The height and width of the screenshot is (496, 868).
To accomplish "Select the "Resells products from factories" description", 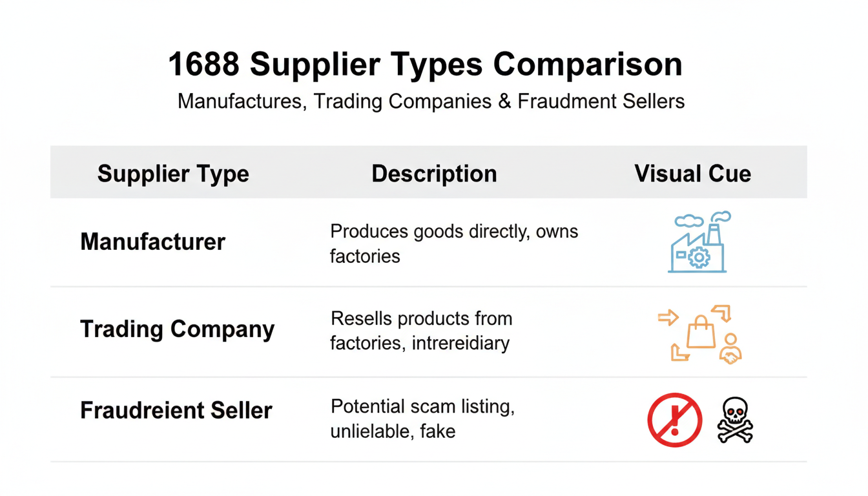I will click(420, 330).
